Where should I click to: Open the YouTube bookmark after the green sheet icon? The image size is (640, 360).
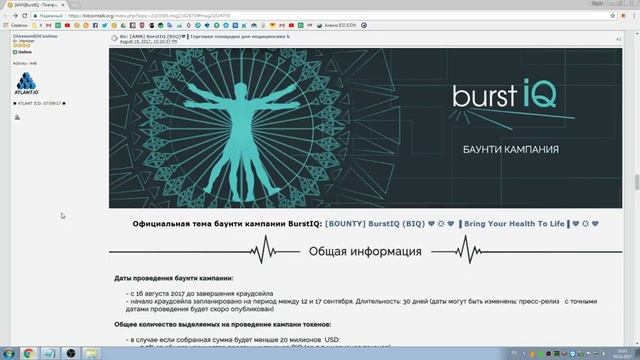click(x=67, y=25)
